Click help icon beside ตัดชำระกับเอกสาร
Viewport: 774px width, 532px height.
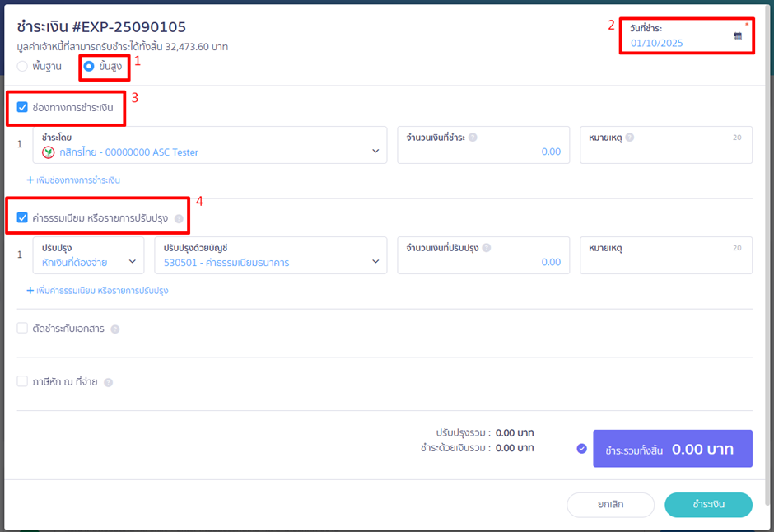coord(115,329)
